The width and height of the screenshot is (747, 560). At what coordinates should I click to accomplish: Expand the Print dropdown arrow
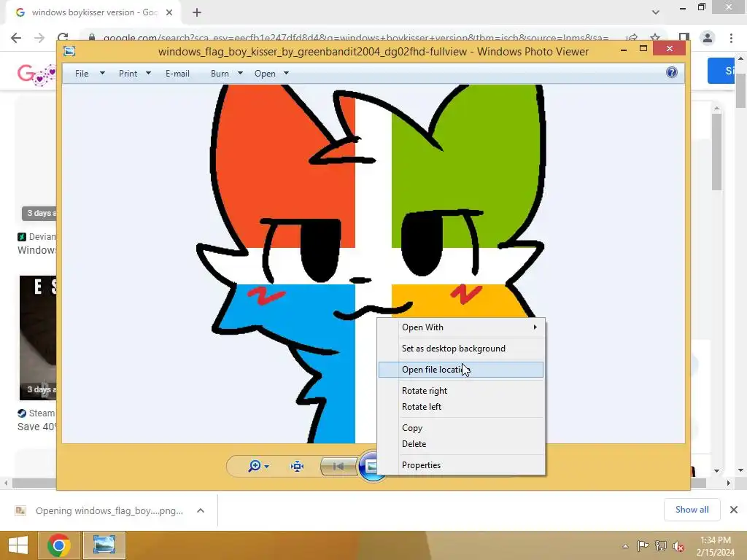coord(148,74)
